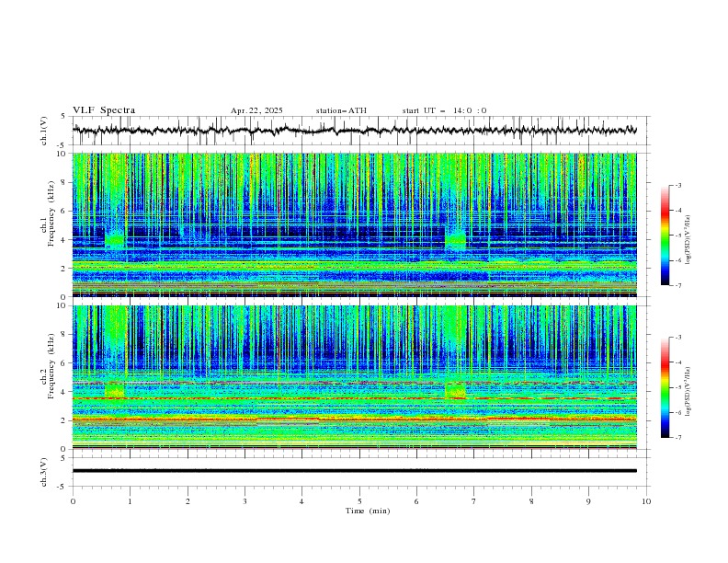Click the colorbar beside the ch.2 spectrogram
The height and width of the screenshot is (563, 728).
(665, 387)
